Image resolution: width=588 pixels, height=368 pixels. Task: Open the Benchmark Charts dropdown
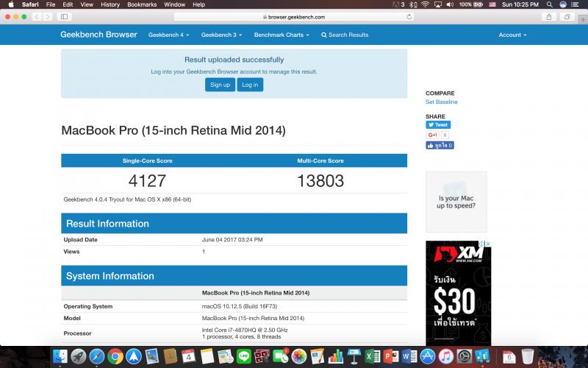point(282,35)
